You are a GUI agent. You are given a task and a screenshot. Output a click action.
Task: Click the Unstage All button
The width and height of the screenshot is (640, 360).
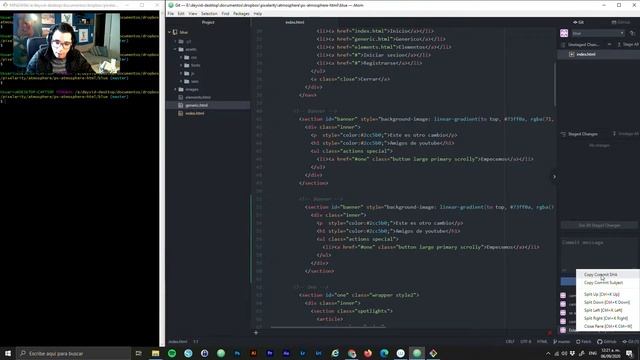[626, 134]
